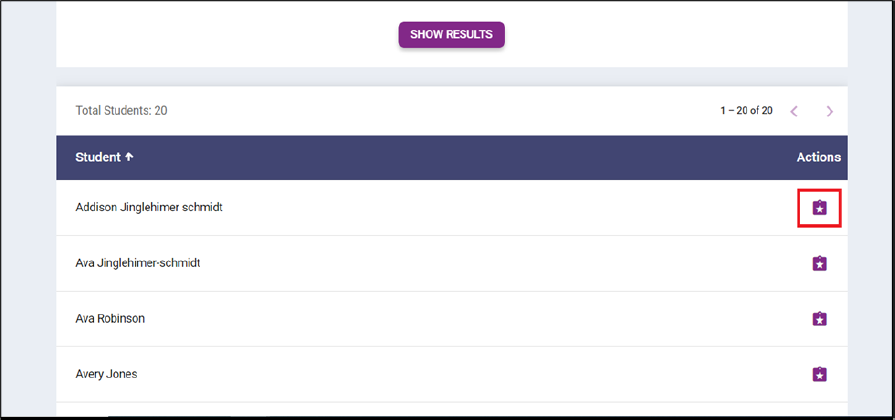Viewport: 895px width, 420px height.
Task: Select Avery Jones's star clipboard action icon
Action: point(820,374)
